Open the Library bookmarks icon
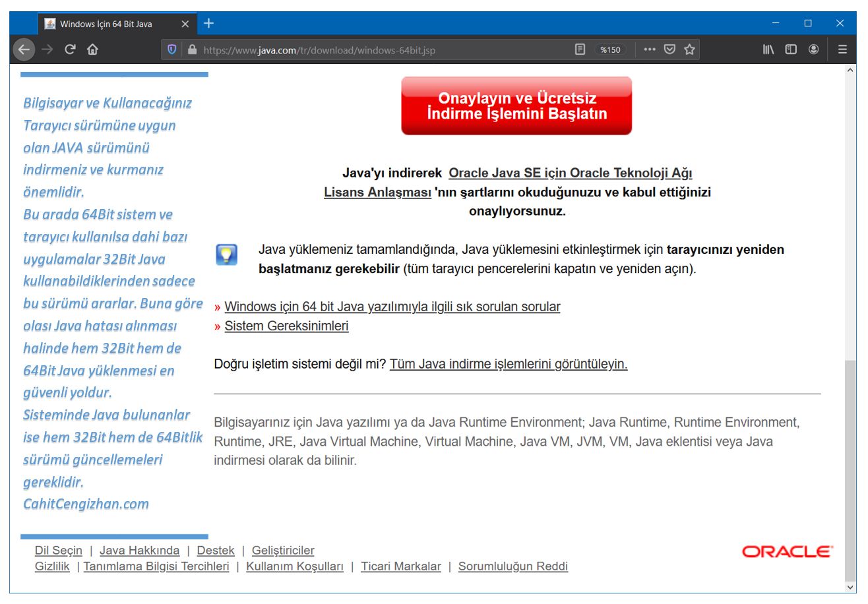Viewport: 868px width, 604px height. point(768,49)
